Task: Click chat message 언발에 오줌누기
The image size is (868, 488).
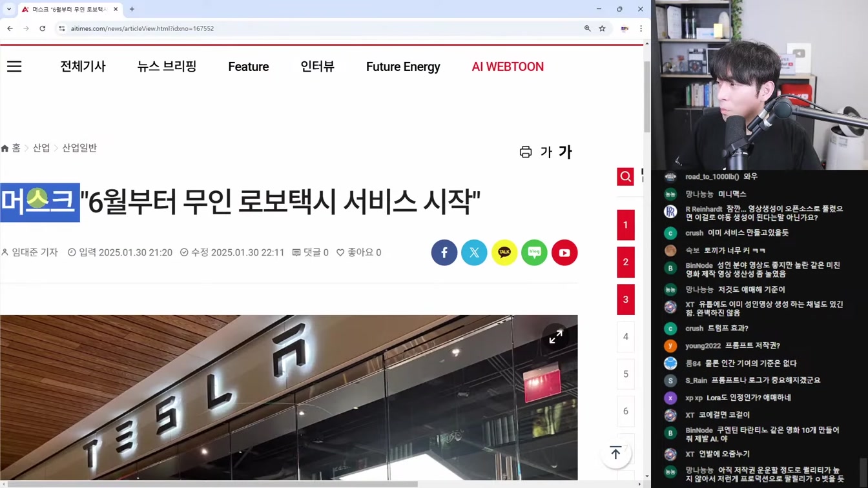Action: [x=724, y=454]
